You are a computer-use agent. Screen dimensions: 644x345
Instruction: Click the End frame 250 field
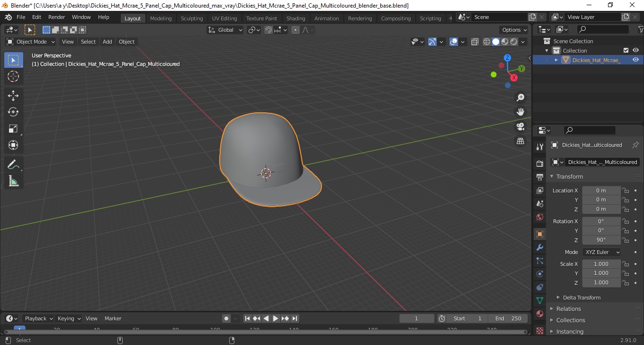(508, 318)
